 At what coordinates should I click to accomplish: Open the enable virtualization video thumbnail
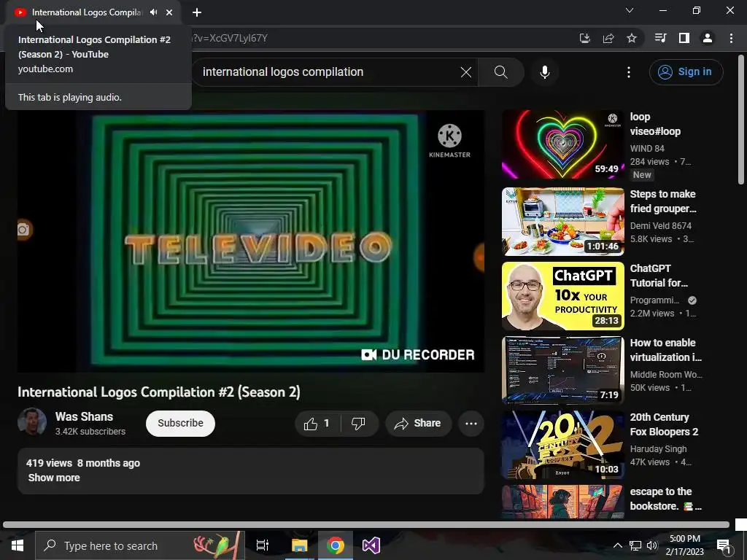pos(562,370)
